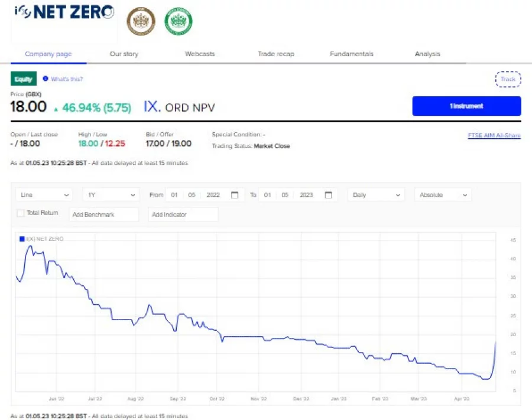532x420 pixels.
Task: Click the 1 Instrument button
Action: (466, 106)
